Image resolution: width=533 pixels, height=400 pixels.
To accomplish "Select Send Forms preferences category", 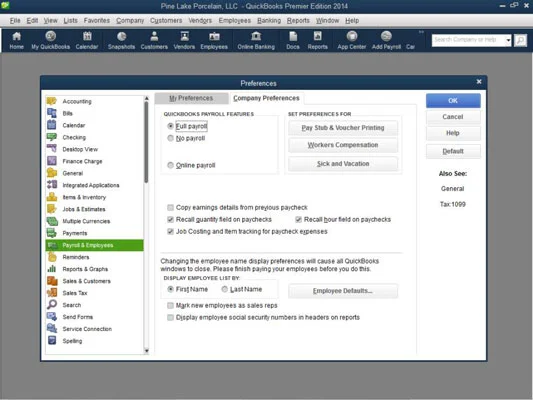I will (94, 317).
